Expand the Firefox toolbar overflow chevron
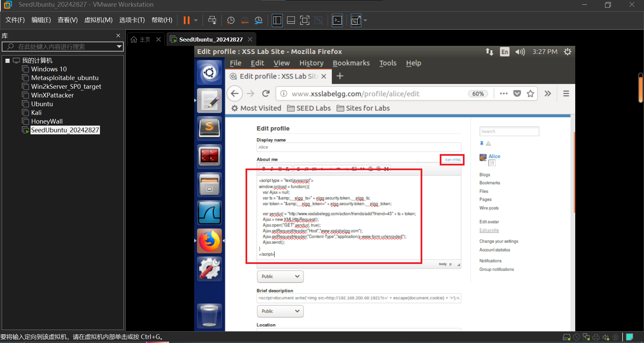The image size is (644, 343). coord(548,93)
